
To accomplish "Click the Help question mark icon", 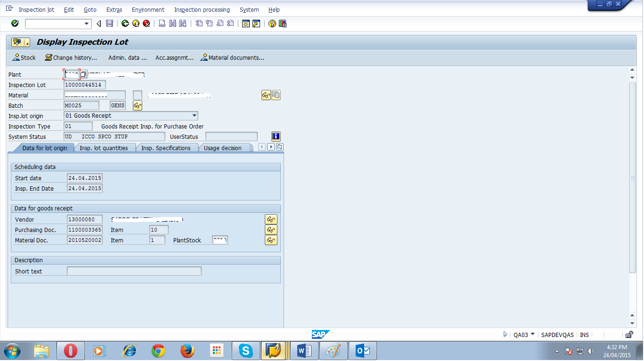I will coord(272,24).
